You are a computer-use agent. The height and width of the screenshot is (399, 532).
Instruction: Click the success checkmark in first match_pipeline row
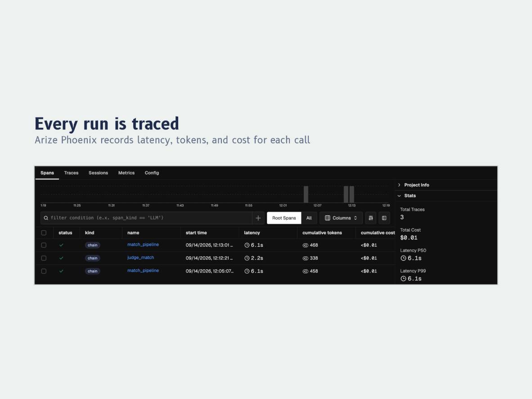coord(61,245)
